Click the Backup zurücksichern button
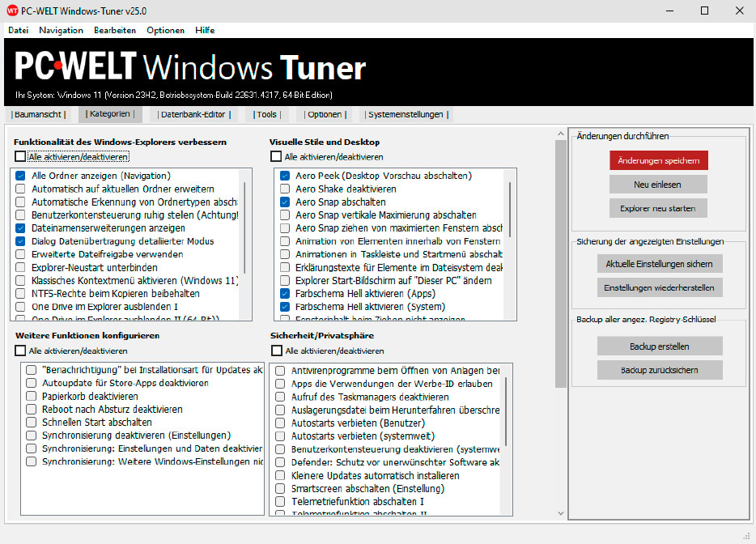This screenshot has width=756, height=544. [x=659, y=370]
